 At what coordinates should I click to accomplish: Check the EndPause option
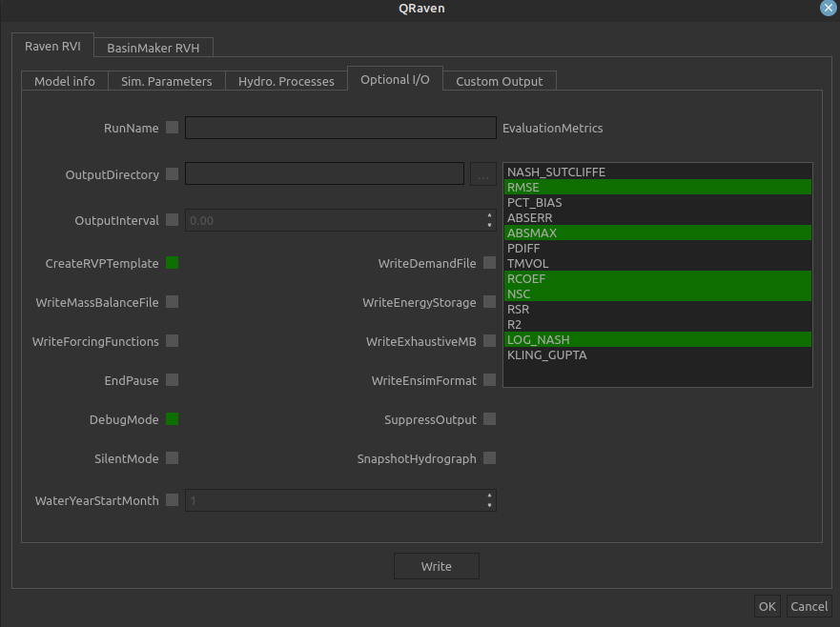tap(172, 380)
